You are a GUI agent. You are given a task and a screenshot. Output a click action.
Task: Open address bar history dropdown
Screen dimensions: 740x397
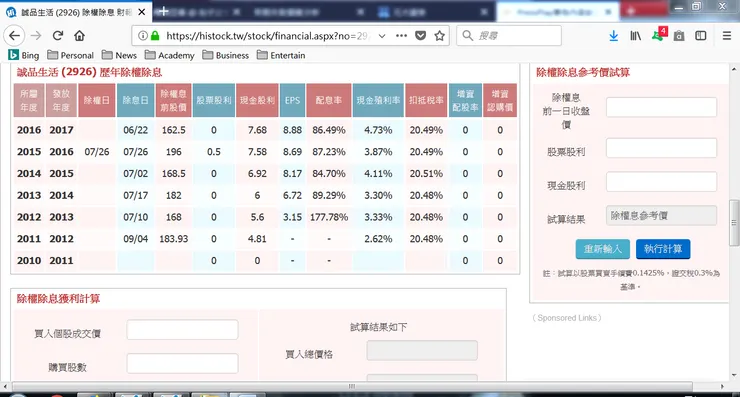[x=382, y=35]
